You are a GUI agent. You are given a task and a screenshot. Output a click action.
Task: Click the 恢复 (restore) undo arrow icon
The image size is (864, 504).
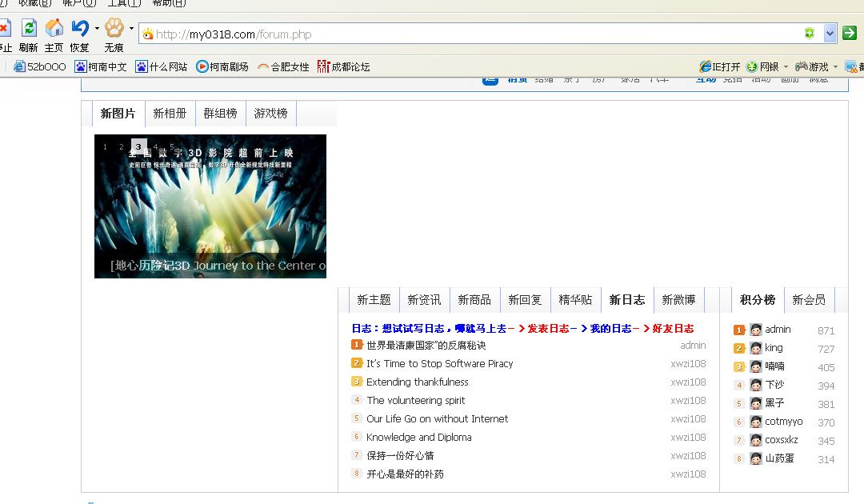[x=81, y=27]
